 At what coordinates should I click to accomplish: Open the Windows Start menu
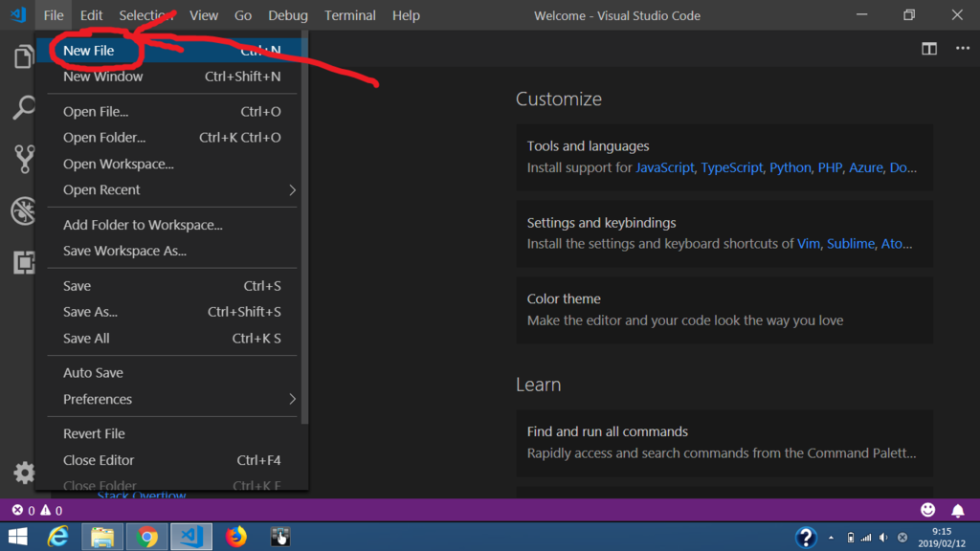[x=18, y=537]
